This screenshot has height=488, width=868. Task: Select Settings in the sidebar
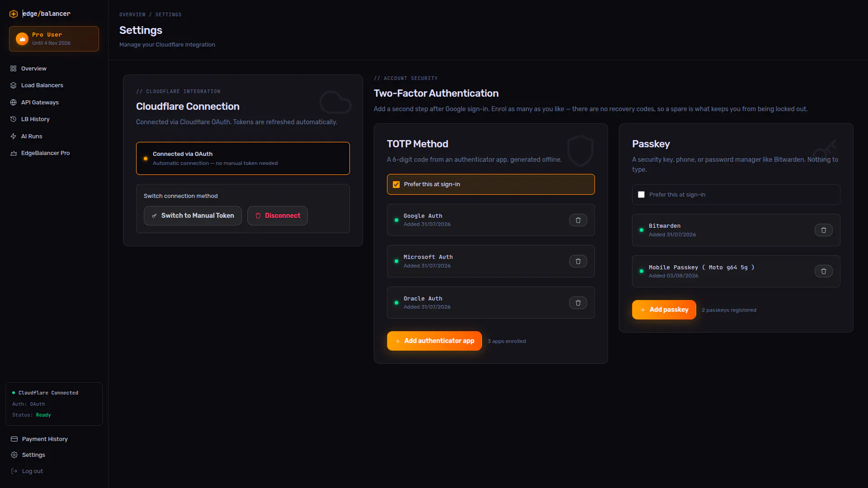[33, 455]
